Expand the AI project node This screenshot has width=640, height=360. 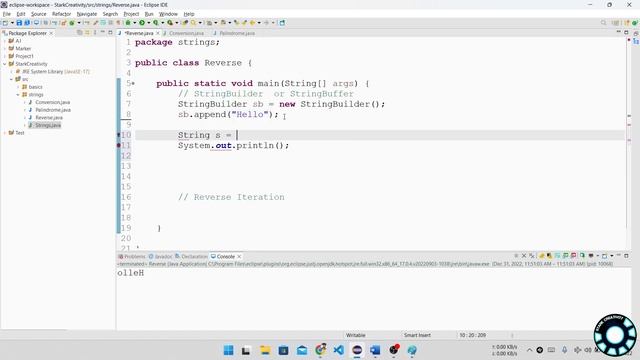(5, 41)
